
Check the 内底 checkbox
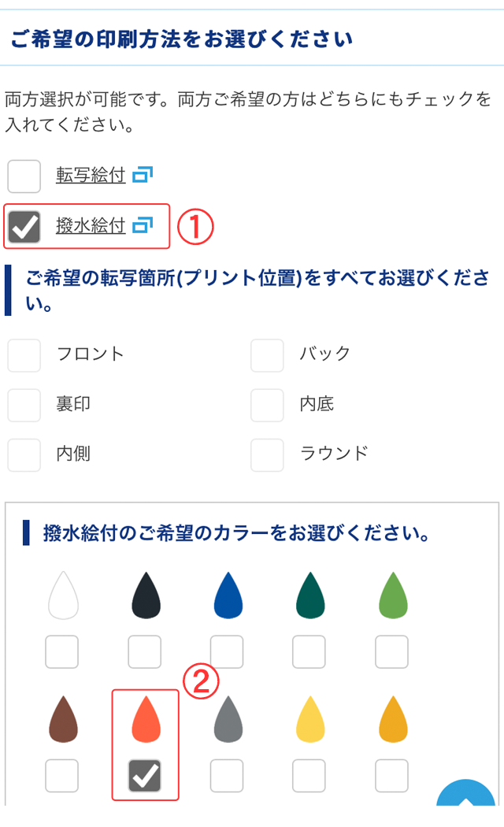click(x=267, y=405)
